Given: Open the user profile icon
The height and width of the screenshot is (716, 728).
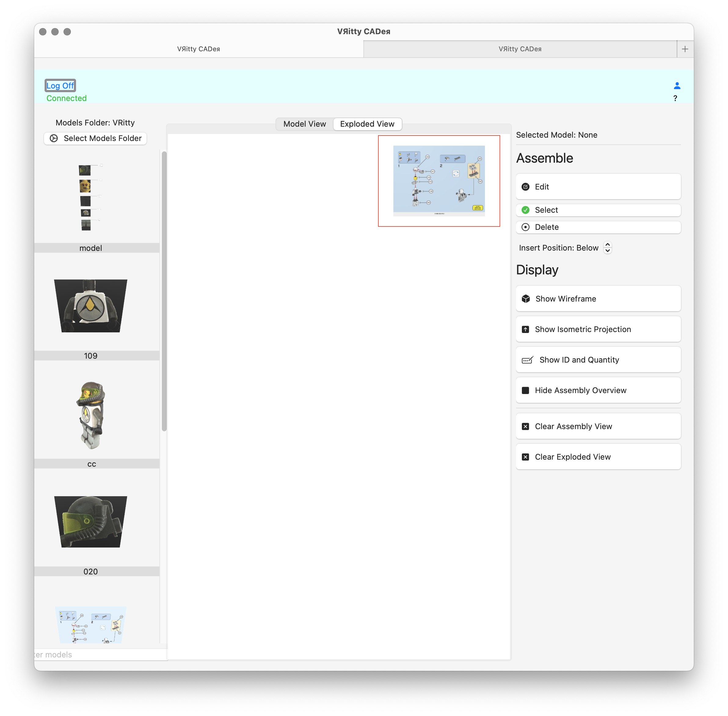Looking at the screenshot, I should pos(676,86).
